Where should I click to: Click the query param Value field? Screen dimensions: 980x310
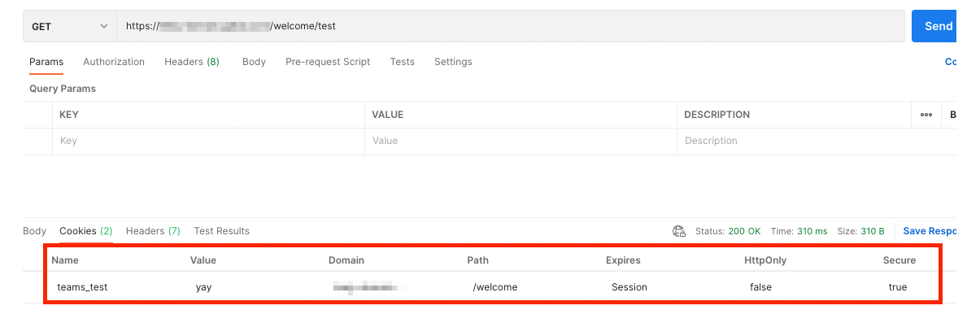pos(520,141)
